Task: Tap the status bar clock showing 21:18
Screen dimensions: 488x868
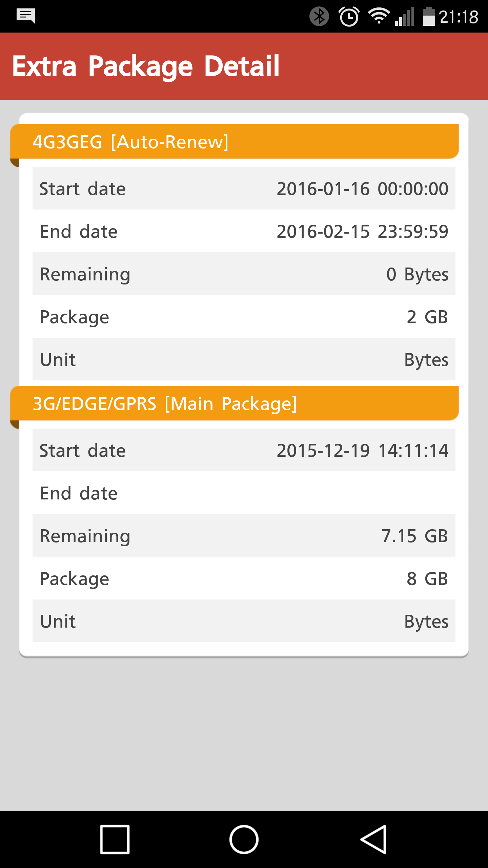Action: coord(459,17)
